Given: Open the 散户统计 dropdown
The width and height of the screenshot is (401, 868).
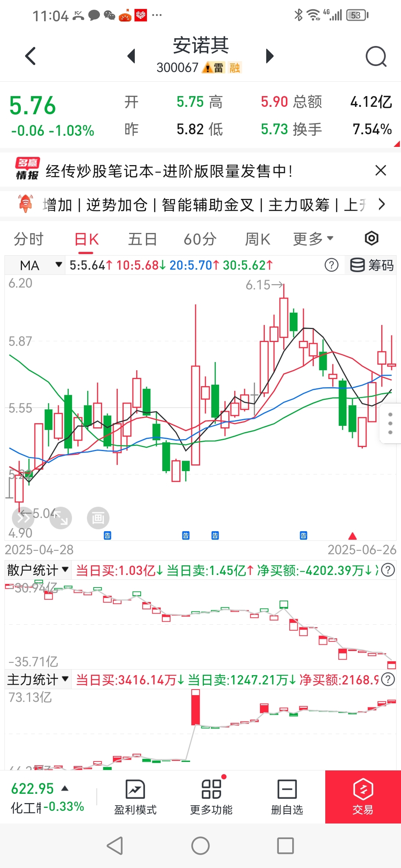Looking at the screenshot, I should tap(38, 570).
